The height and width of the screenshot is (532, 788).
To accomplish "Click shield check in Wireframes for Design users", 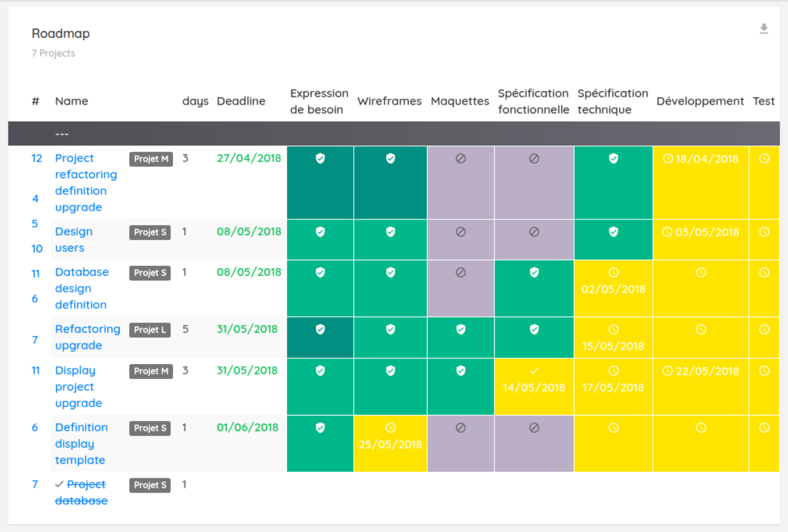I will (390, 232).
